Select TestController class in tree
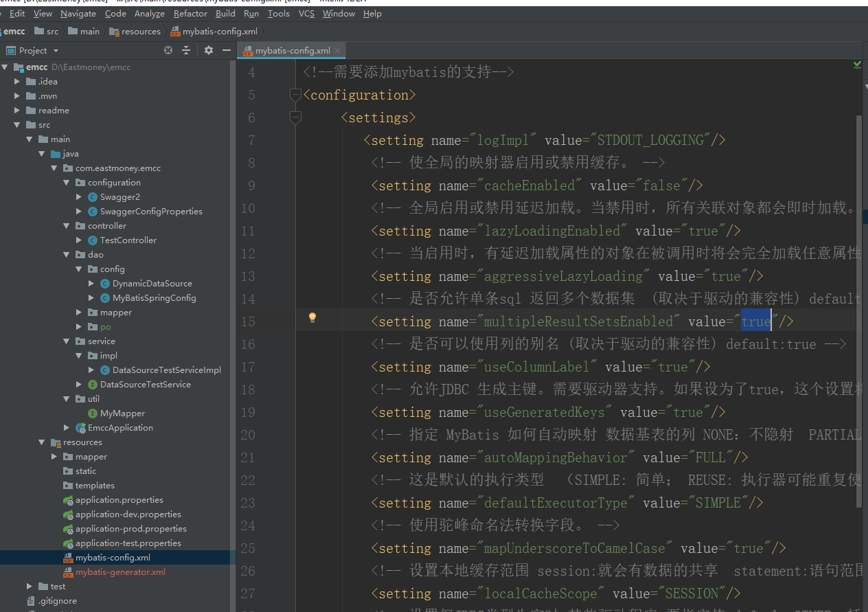This screenshot has width=868, height=612. (128, 240)
